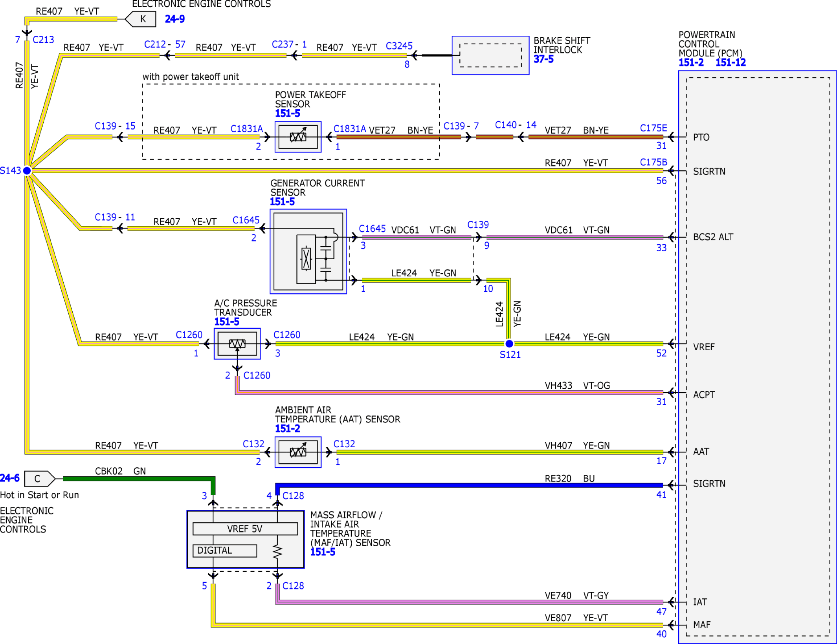Select the S143 splice dot
Screen dimensions: 837x644
pos(27,170)
